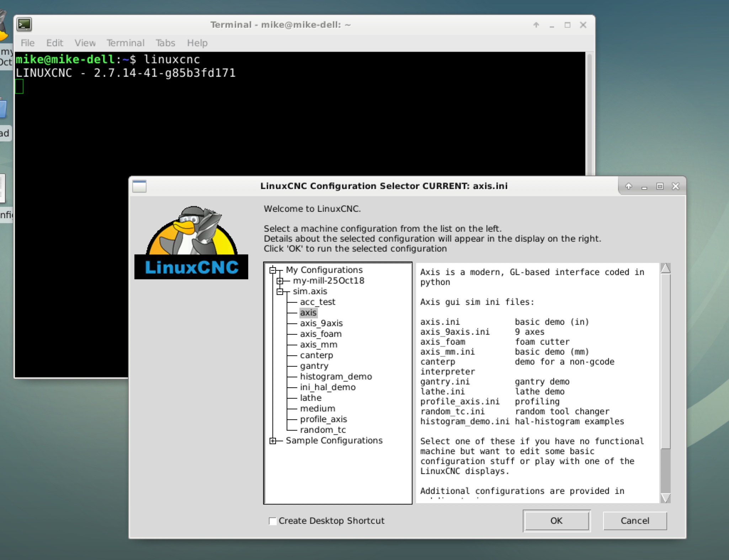Close the Configuration Selector window
729x560 pixels.
(x=676, y=186)
